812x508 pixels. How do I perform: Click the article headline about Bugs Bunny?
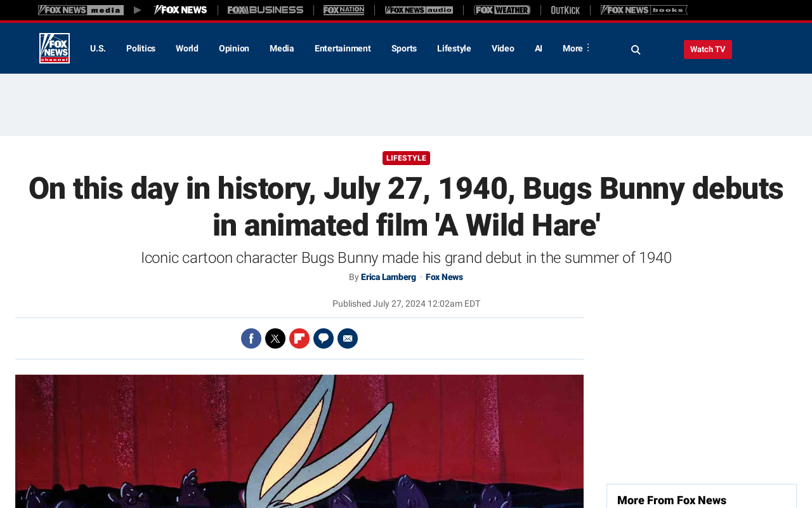coord(406,207)
